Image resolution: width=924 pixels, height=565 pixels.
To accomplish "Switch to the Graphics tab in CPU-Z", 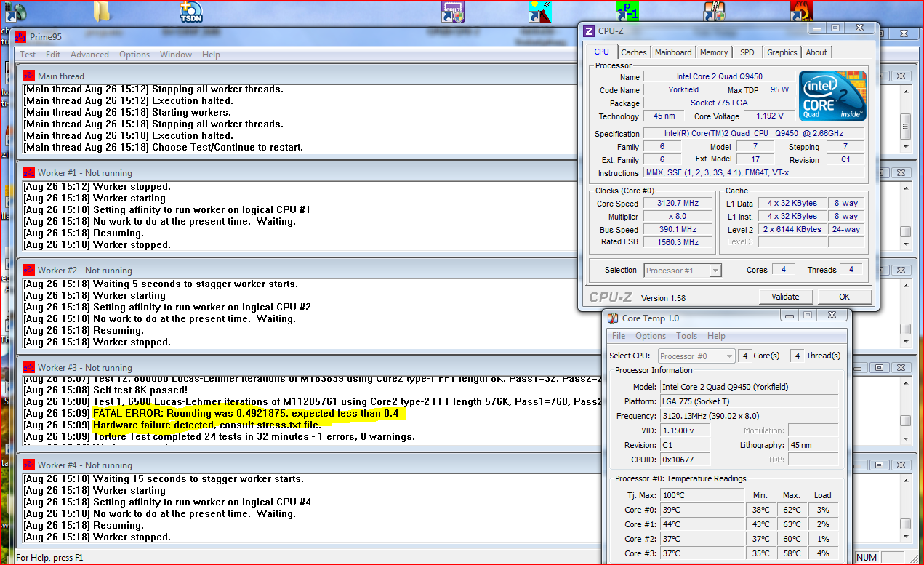I will (x=782, y=52).
